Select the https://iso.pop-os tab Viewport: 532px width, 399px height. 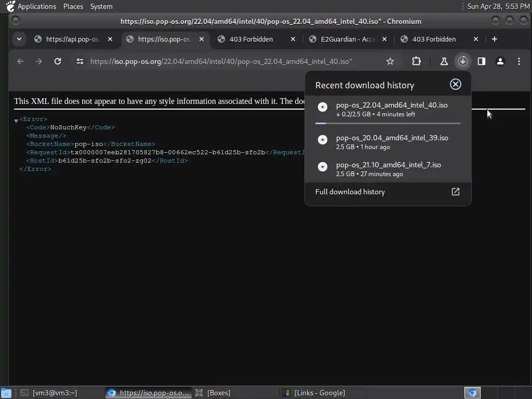[x=164, y=39]
